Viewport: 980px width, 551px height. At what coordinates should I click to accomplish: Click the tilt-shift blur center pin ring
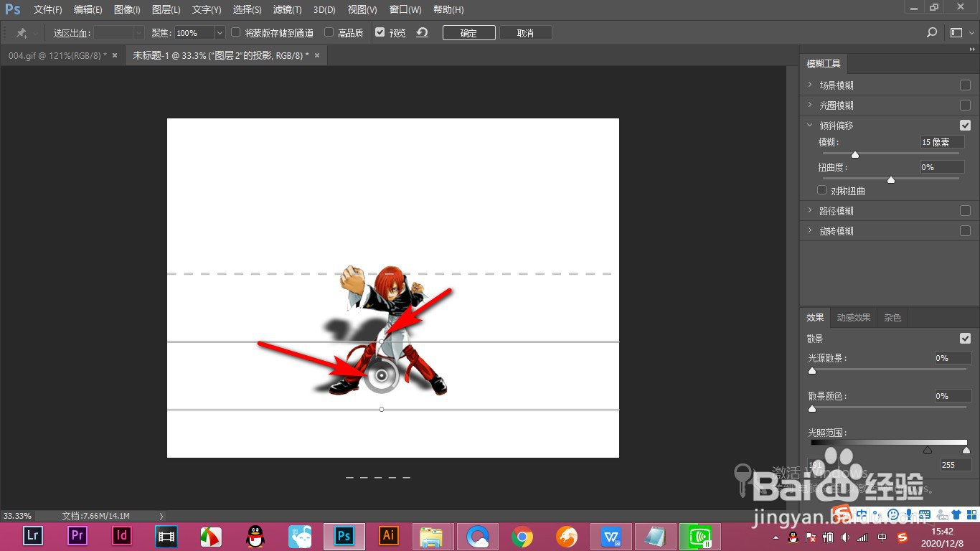[381, 375]
